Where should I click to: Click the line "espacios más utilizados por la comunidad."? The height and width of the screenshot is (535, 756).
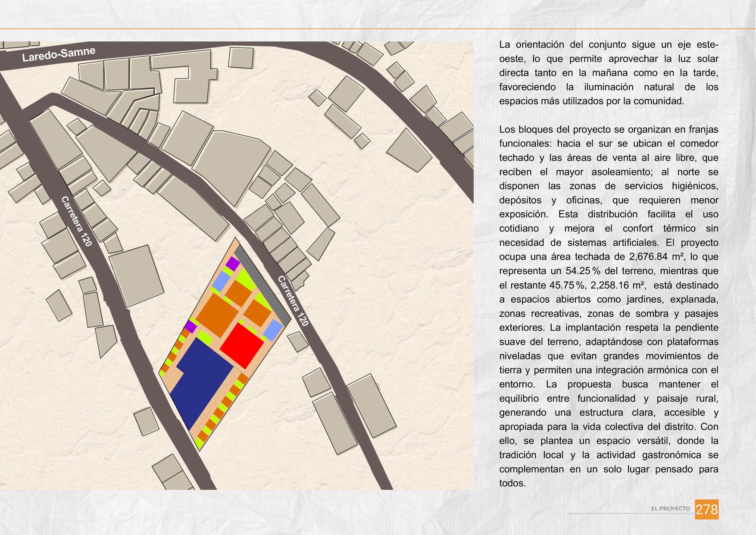coord(592,101)
